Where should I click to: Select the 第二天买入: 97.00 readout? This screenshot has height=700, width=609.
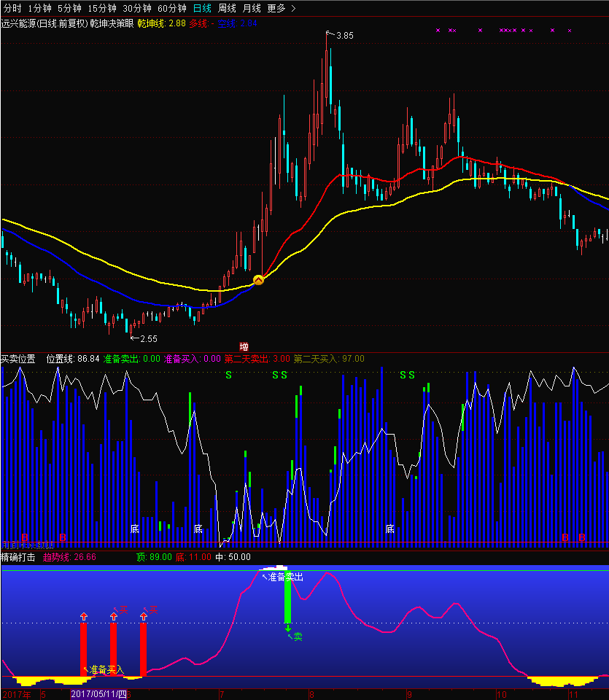(x=329, y=359)
